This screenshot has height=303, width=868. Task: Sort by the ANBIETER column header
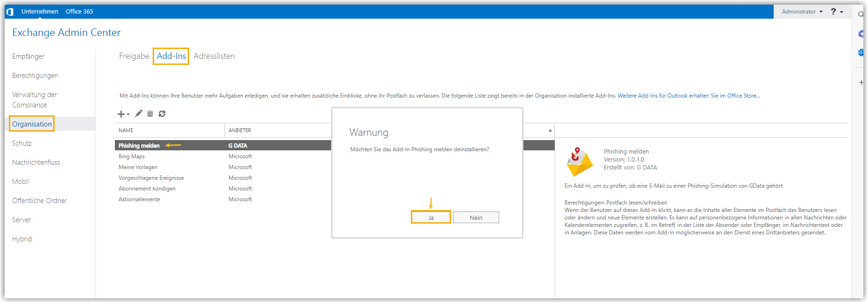point(240,130)
